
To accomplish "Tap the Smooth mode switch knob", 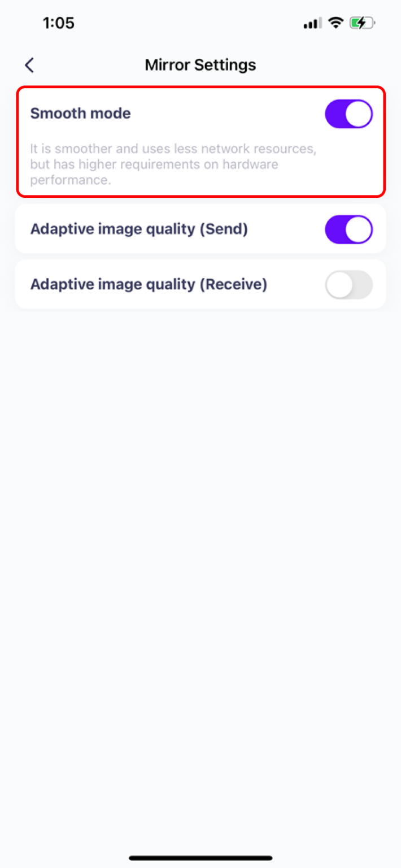I will click(x=359, y=113).
